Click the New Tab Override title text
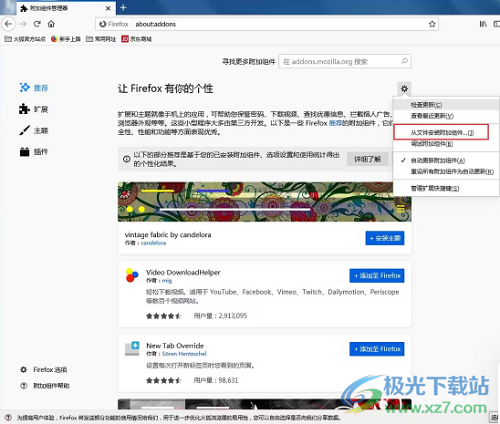Screen dimensions: 500x424 tap(175, 346)
